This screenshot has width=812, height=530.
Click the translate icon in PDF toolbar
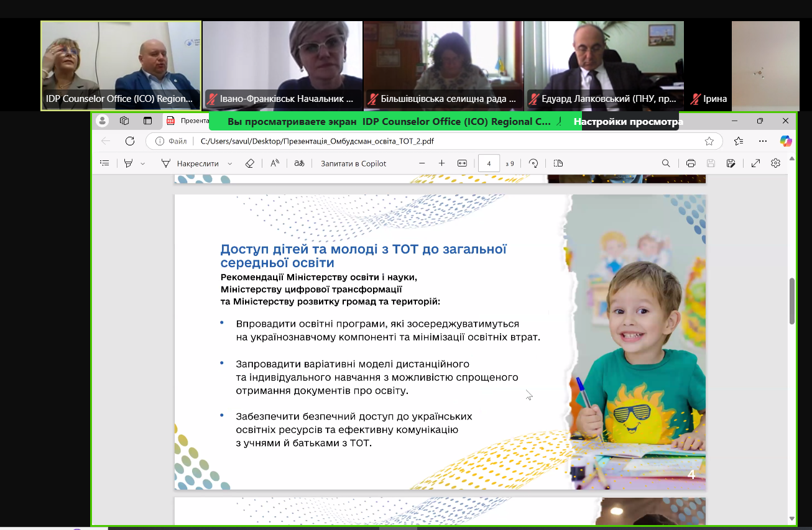pyautogui.click(x=299, y=163)
